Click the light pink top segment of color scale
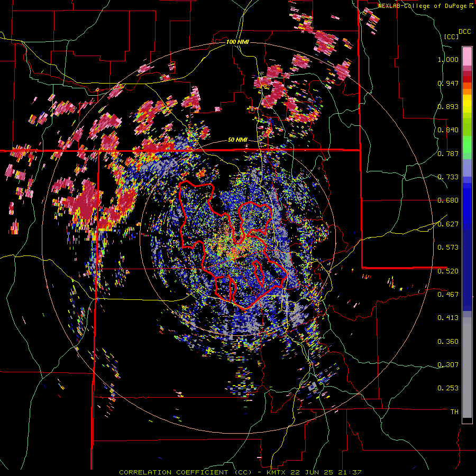The width and height of the screenshot is (476, 476). 467,56
